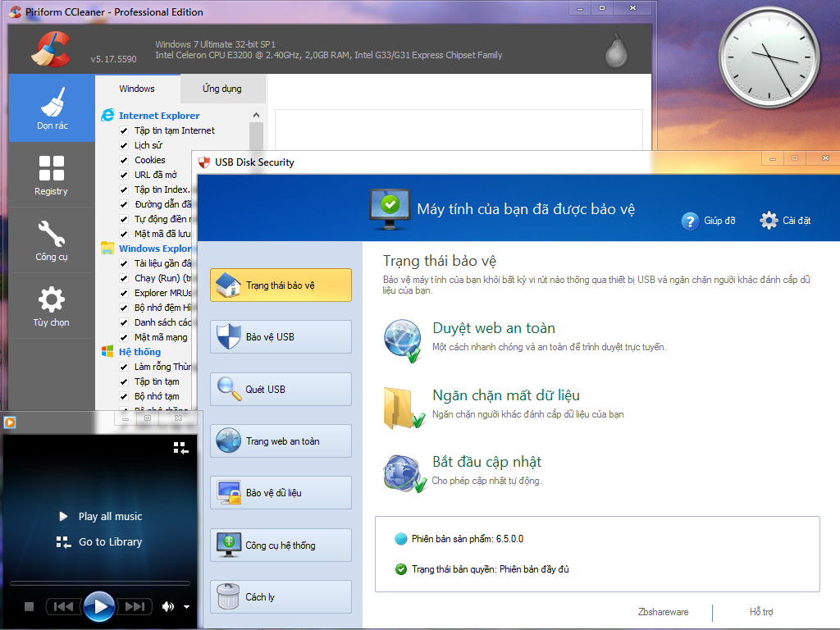The width and height of the screenshot is (840, 630).
Task: Expand the Internet Explorer group header
Action: coord(159,115)
